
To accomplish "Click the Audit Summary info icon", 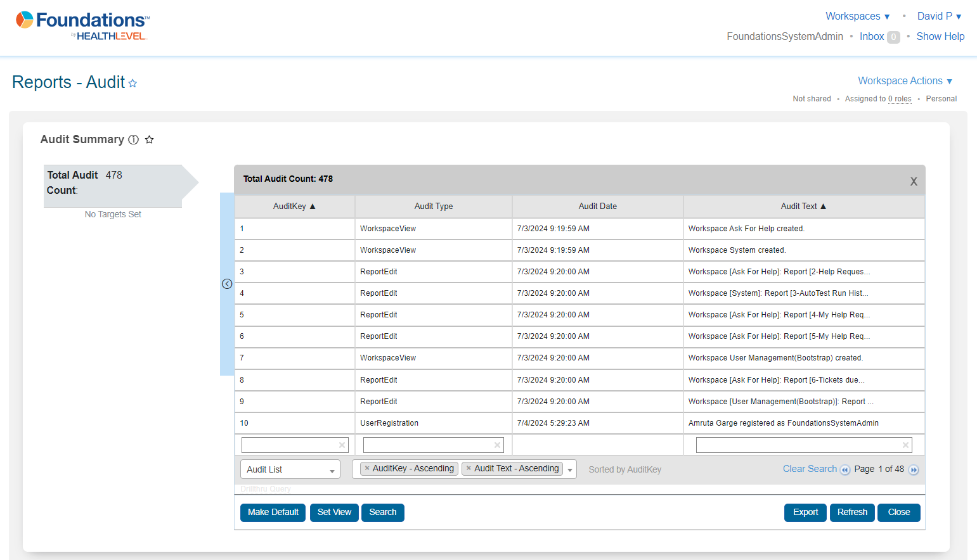I will pyautogui.click(x=133, y=140).
